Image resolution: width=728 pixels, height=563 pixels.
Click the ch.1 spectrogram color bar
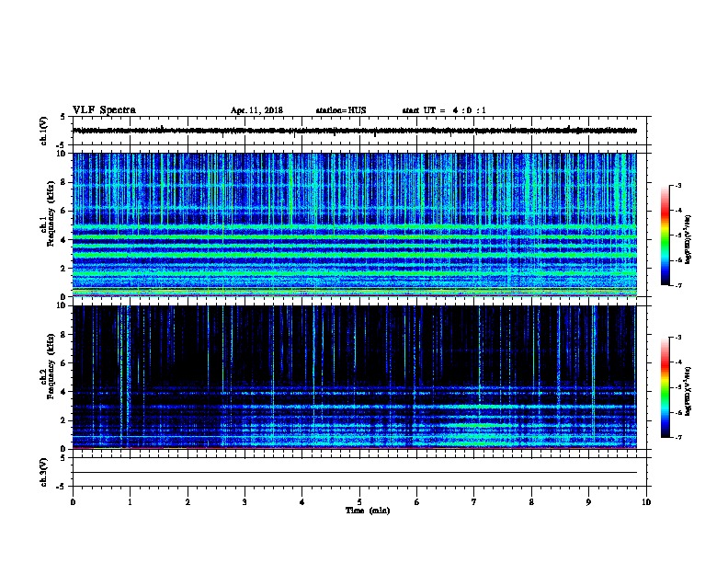point(665,236)
